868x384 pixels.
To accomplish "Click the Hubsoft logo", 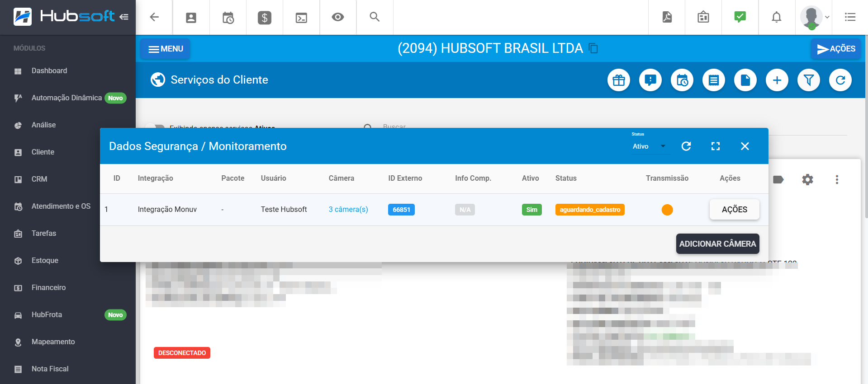I will point(64,17).
